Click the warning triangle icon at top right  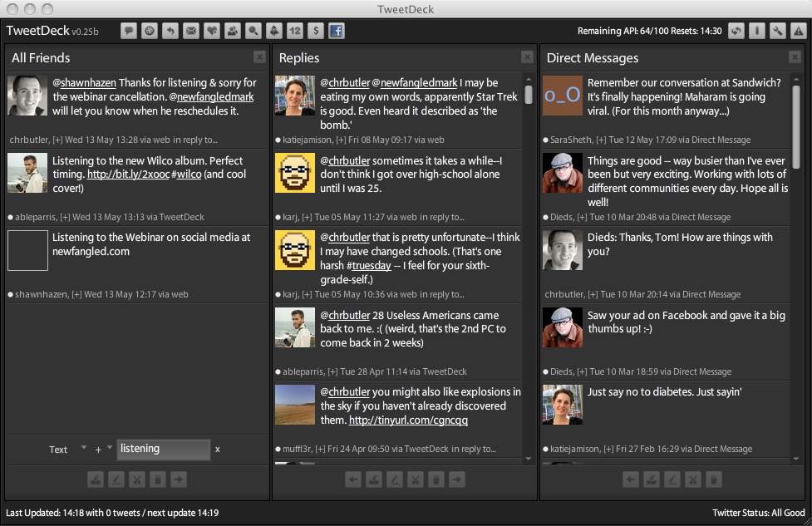(x=798, y=31)
